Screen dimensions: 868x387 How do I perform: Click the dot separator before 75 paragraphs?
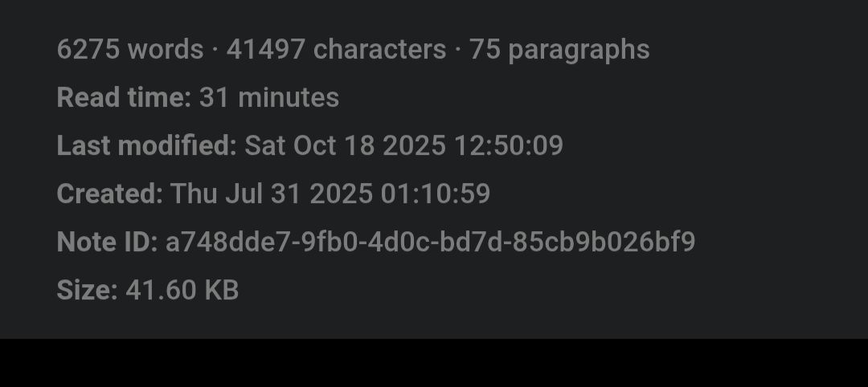[457, 50]
